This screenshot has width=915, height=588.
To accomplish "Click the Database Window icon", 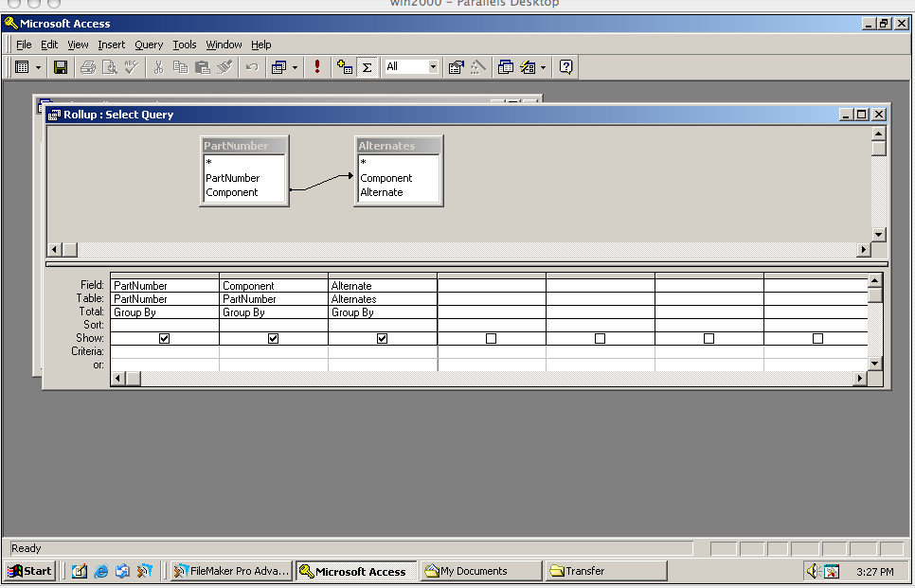I will (505, 67).
